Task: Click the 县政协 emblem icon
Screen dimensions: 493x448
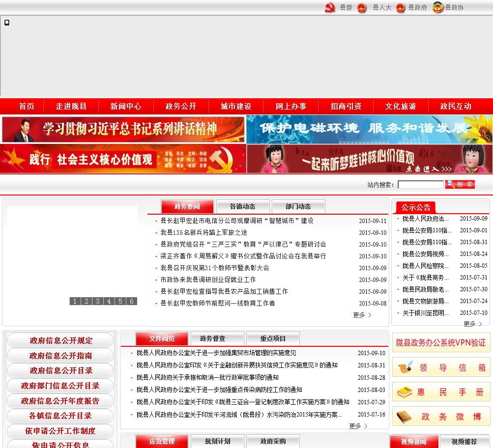Action: click(437, 7)
